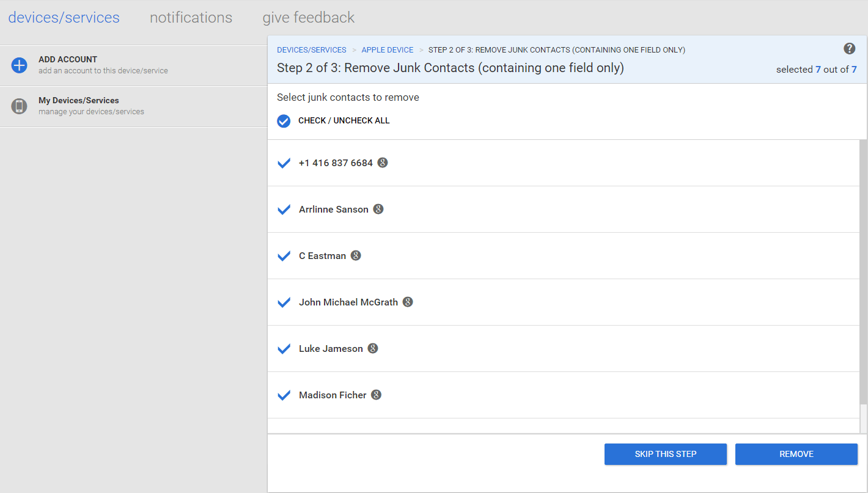Click the phone icon for My Devices/Services
This screenshot has width=868, height=493.
pos(20,106)
